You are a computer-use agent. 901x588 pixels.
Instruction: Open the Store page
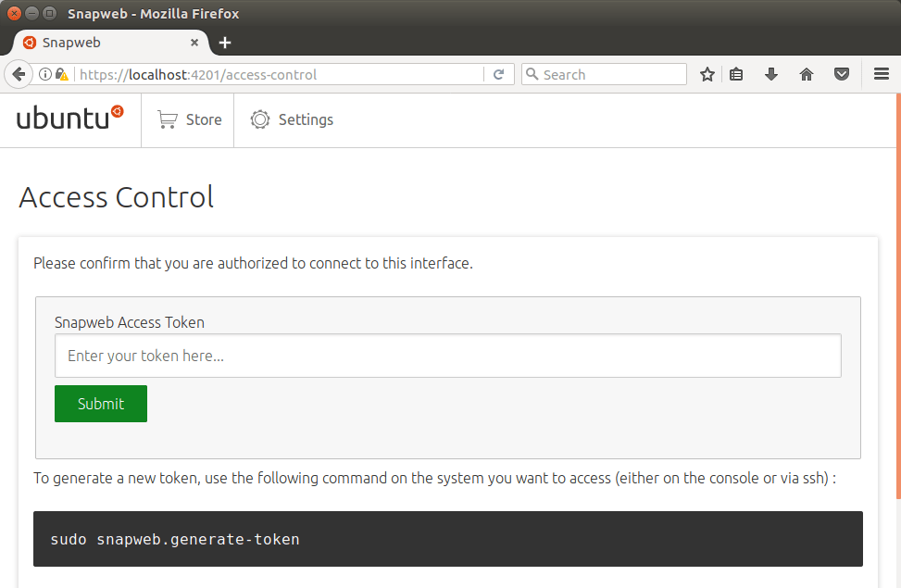click(x=189, y=119)
